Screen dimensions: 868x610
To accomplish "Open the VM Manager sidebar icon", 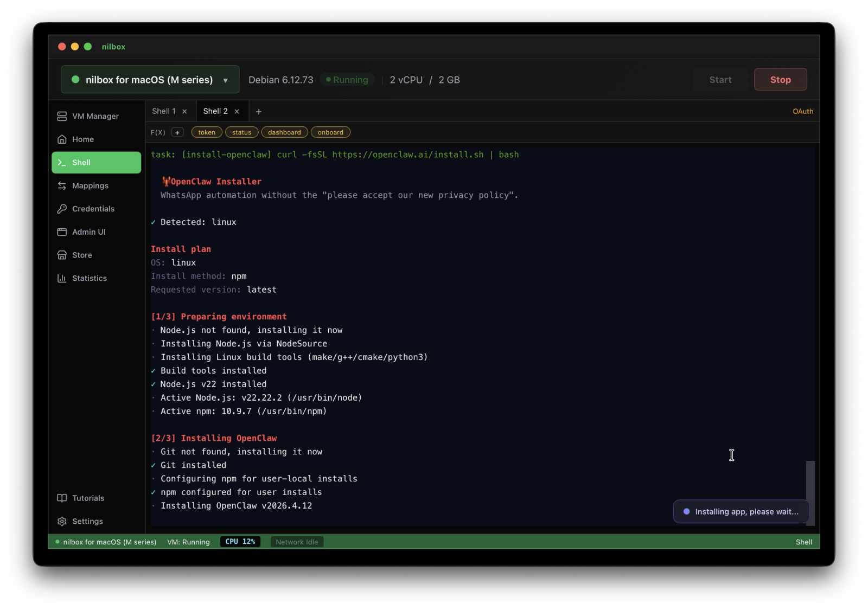I will tap(62, 116).
